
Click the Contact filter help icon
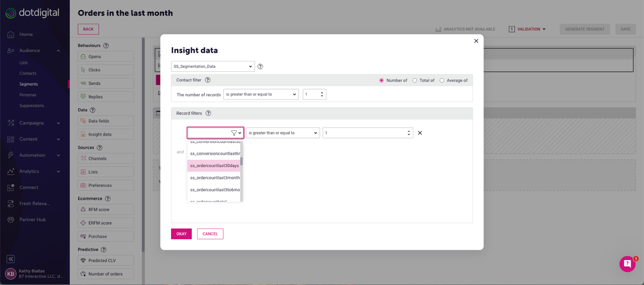coord(208,80)
